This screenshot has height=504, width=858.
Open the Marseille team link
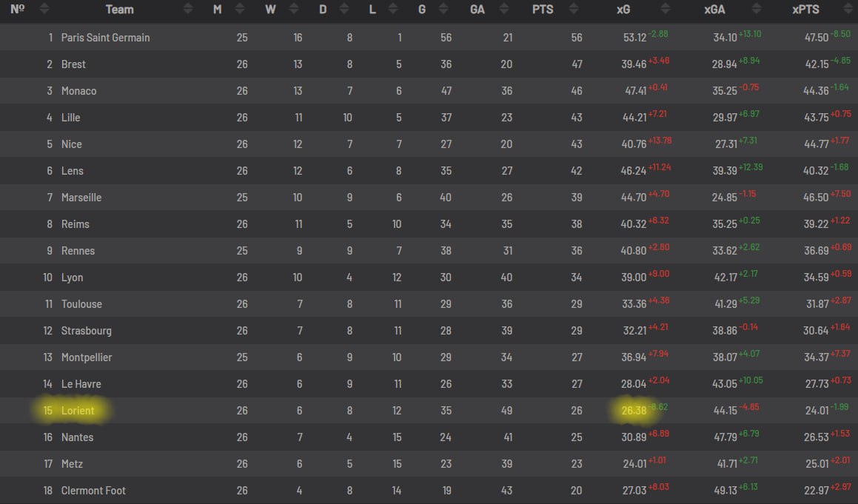[81, 198]
